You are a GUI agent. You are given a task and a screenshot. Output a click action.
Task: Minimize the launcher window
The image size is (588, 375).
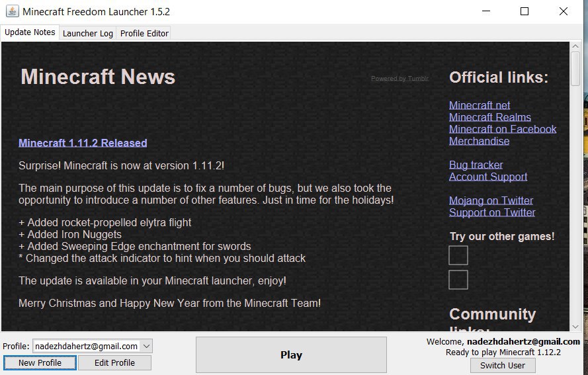pyautogui.click(x=486, y=11)
